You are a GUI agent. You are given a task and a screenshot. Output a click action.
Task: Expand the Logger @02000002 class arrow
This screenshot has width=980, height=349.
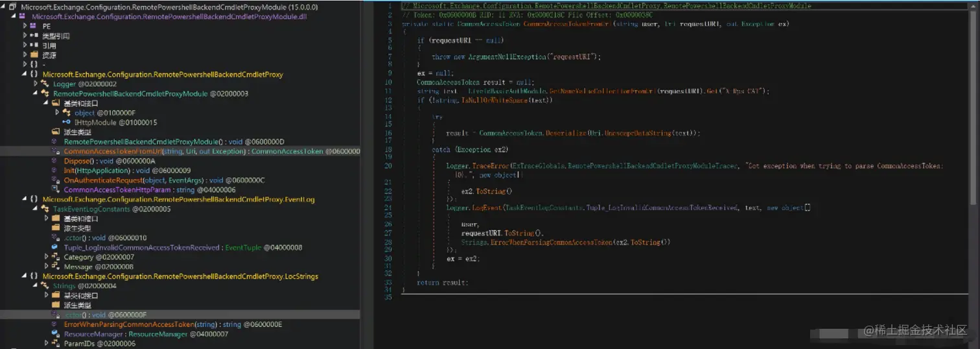(36, 84)
